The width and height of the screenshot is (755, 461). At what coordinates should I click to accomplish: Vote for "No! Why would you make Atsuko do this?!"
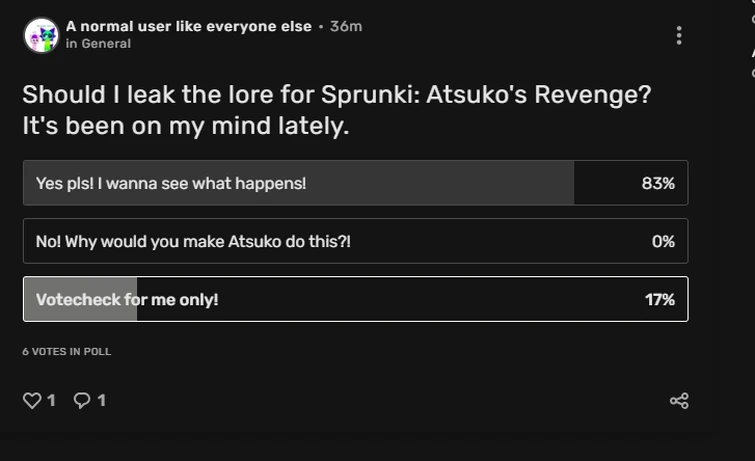click(193, 241)
